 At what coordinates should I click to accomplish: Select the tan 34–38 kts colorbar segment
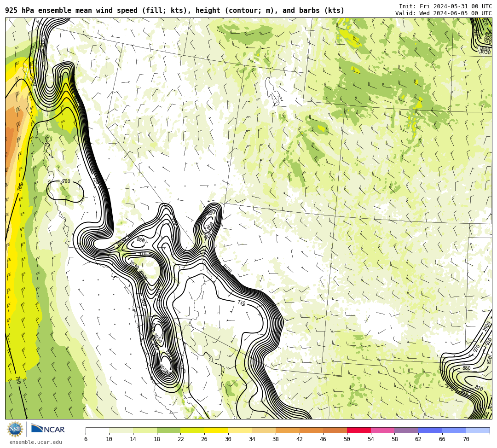(x=264, y=430)
